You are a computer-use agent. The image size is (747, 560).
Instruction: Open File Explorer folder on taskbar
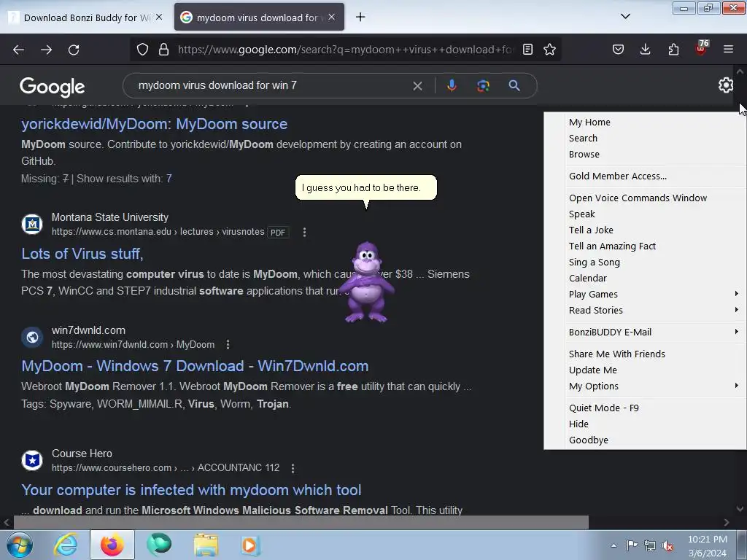click(x=206, y=545)
